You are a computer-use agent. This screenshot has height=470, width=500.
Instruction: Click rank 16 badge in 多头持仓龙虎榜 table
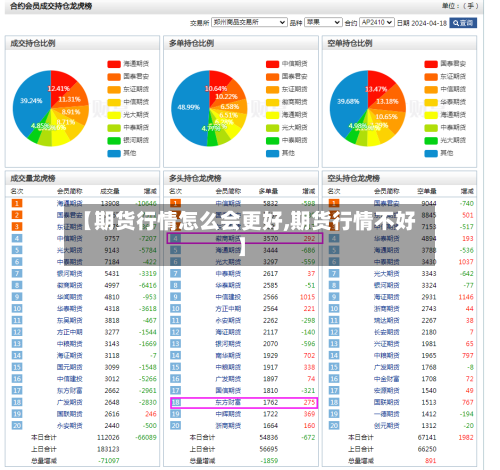pyautogui.click(x=175, y=379)
